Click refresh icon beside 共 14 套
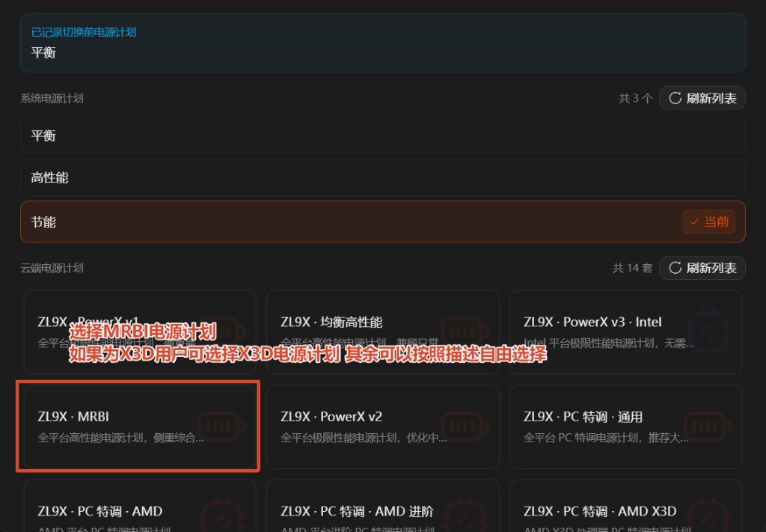 coord(675,268)
